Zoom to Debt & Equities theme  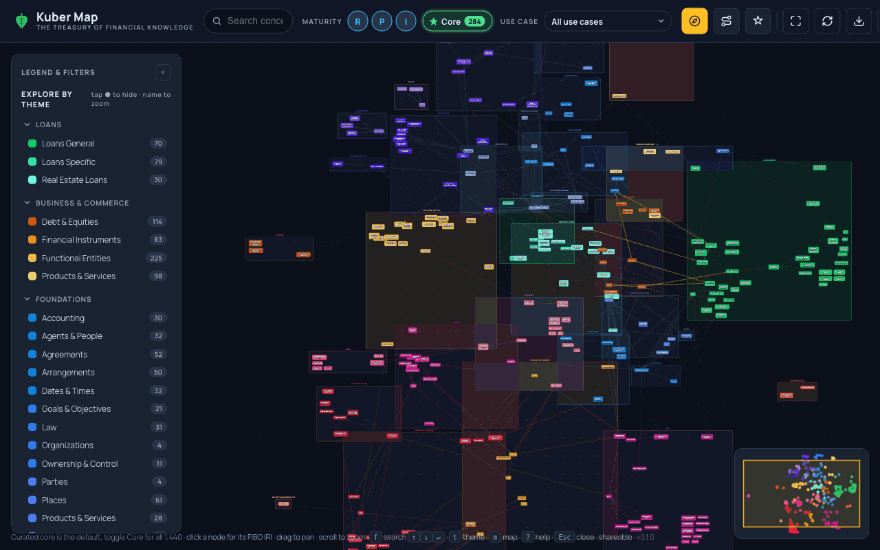coord(70,222)
